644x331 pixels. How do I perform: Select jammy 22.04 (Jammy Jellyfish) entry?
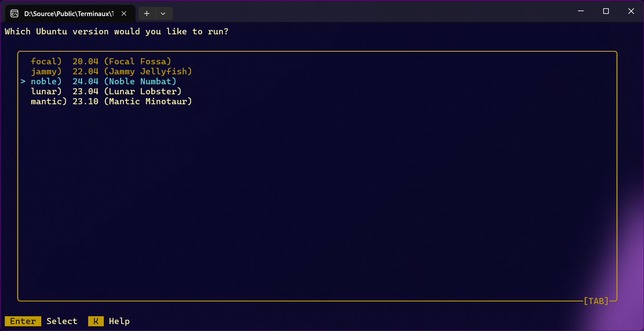[111, 71]
